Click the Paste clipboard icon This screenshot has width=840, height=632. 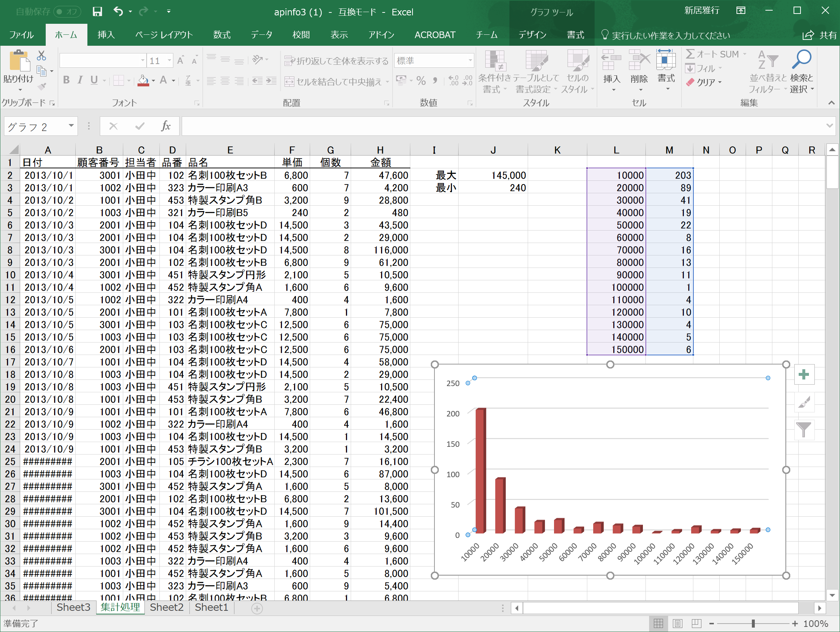[x=19, y=61]
